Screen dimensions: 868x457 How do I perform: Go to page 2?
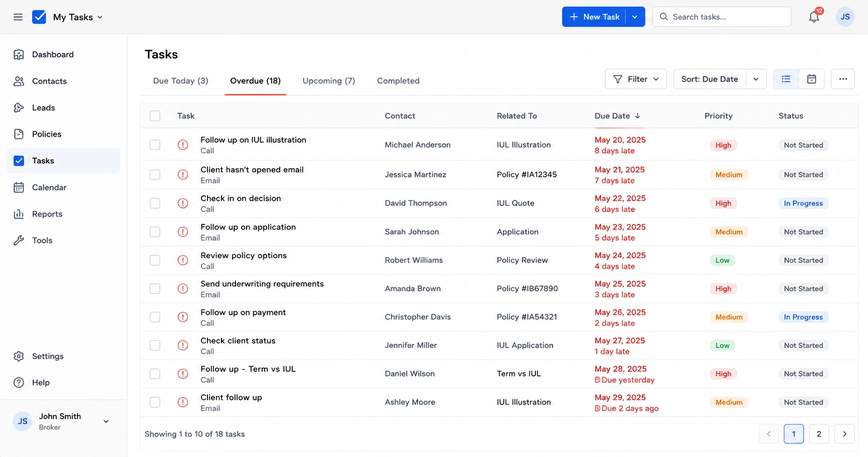819,434
